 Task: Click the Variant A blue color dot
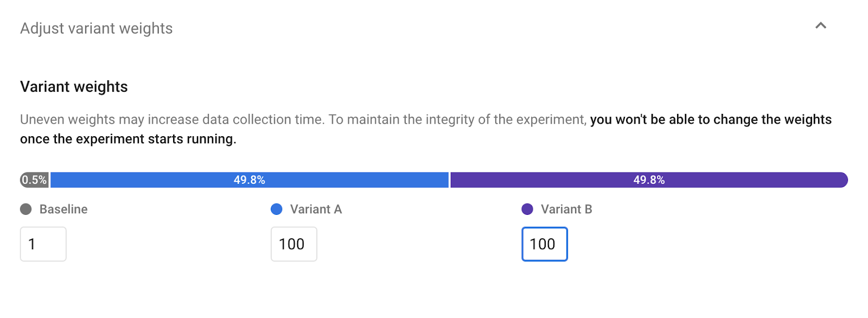[x=277, y=208]
